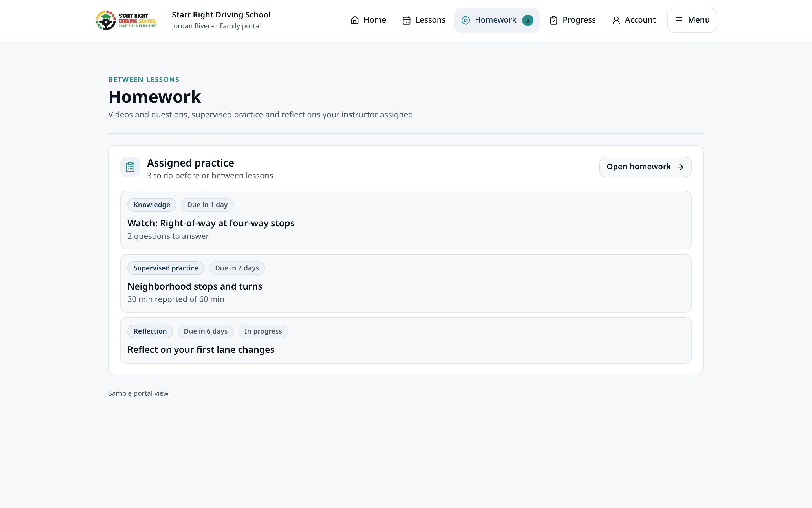The width and height of the screenshot is (812, 508).
Task: Click the Assigned practice clipboard icon
Action: click(x=130, y=167)
